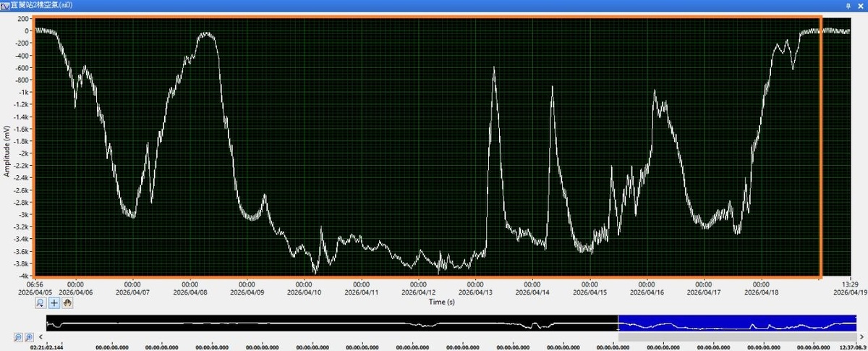Click the black overview waveform strip
Viewport: 868px width, 351px height.
click(331, 323)
